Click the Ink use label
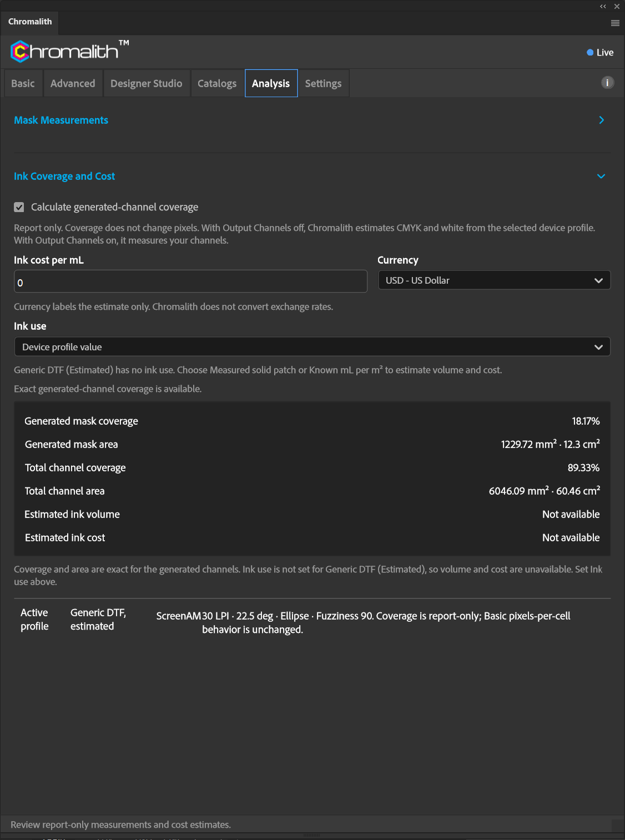This screenshot has height=840, width=625. (x=30, y=326)
